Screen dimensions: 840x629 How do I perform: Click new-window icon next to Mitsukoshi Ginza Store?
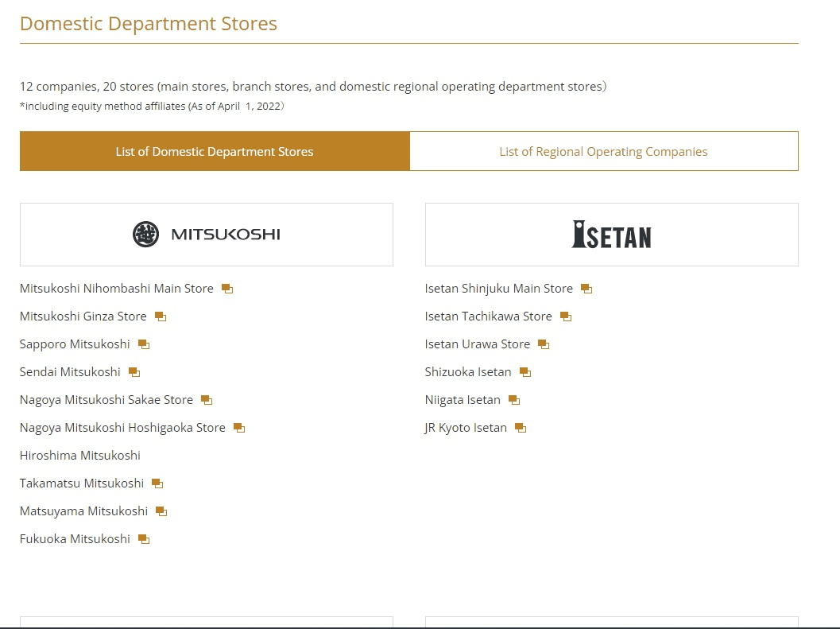click(161, 317)
